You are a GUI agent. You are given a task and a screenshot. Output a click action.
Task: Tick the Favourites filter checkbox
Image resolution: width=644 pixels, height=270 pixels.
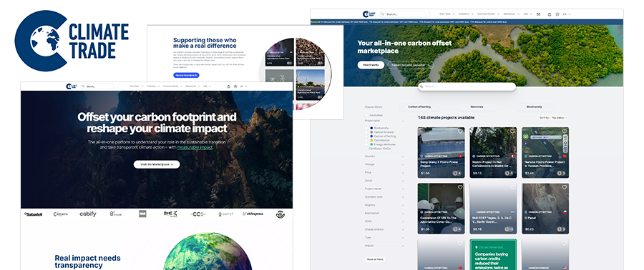tap(366, 115)
